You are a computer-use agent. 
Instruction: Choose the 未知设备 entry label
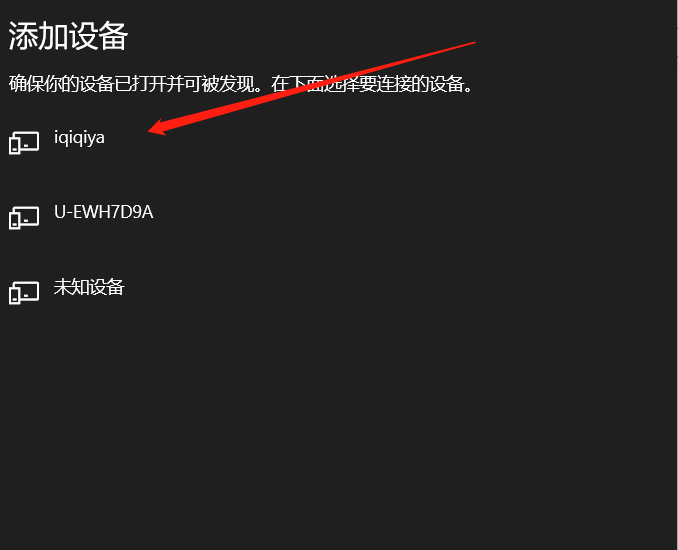[89, 287]
